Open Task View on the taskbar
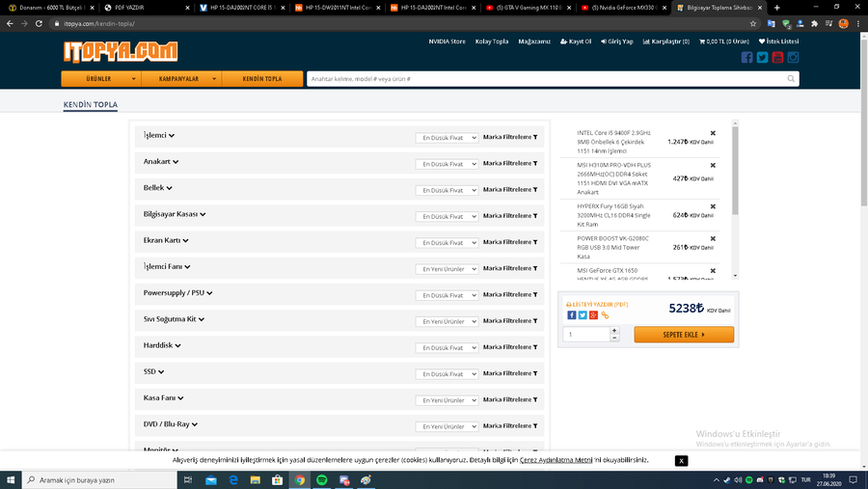The width and height of the screenshot is (868, 489). 188,480
